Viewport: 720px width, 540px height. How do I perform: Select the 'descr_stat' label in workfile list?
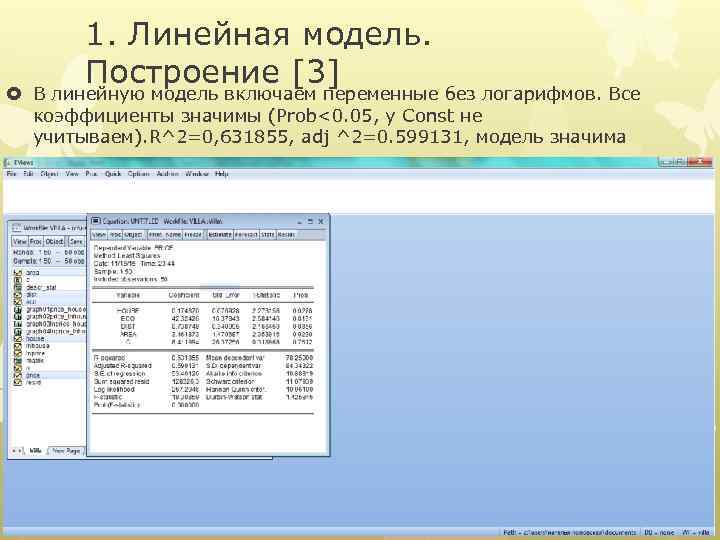click(41, 287)
